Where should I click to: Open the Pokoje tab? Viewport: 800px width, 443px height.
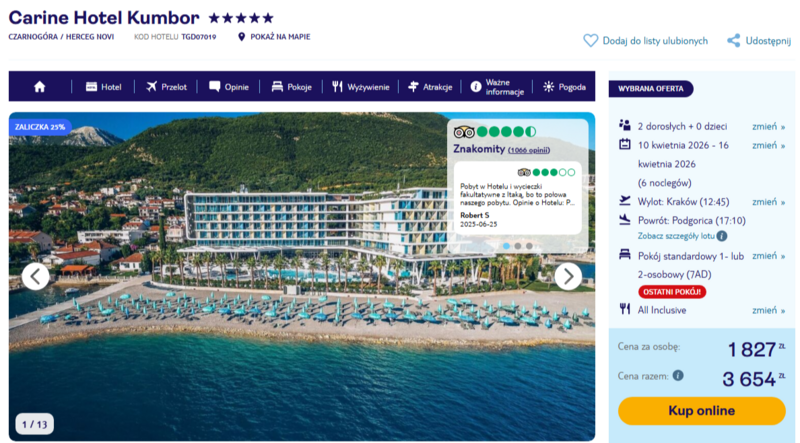point(291,87)
